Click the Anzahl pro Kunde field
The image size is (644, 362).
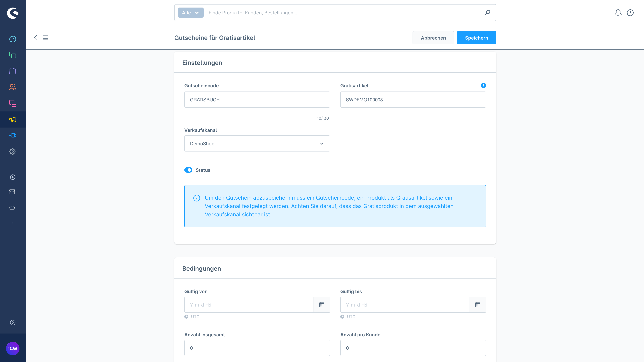pos(413,348)
